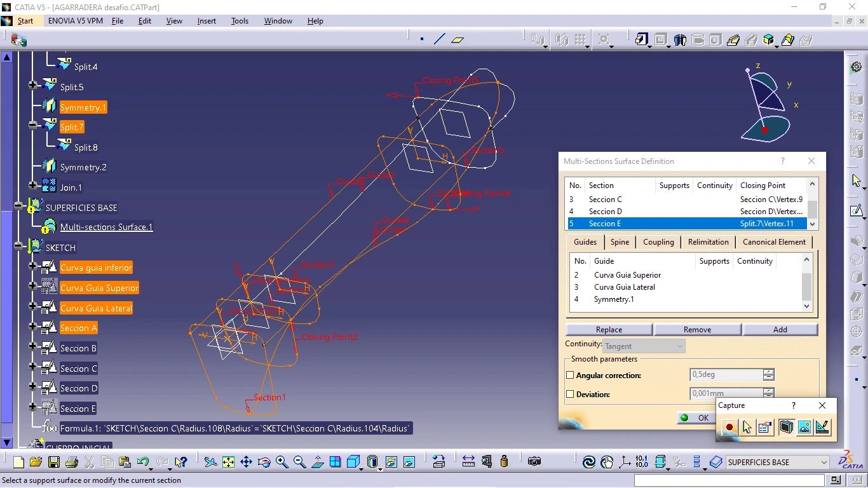Image resolution: width=868 pixels, height=488 pixels.
Task: Click the Update All icon near bottom right
Action: click(590, 462)
